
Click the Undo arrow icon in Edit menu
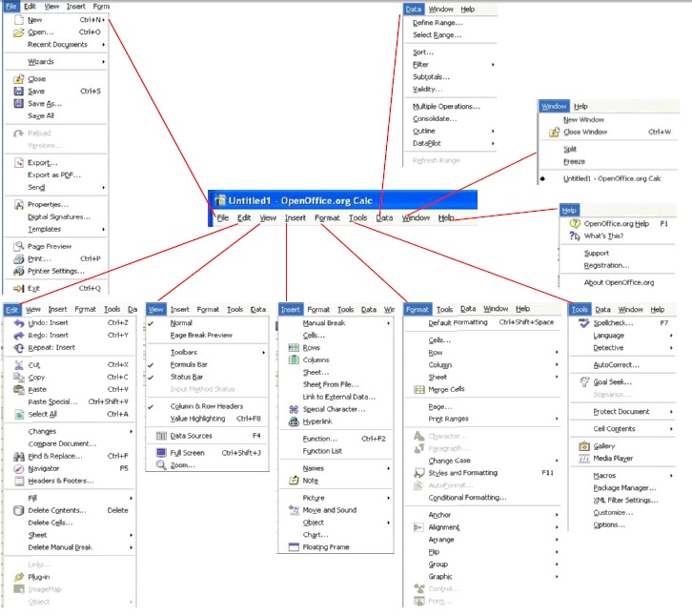tap(19, 323)
